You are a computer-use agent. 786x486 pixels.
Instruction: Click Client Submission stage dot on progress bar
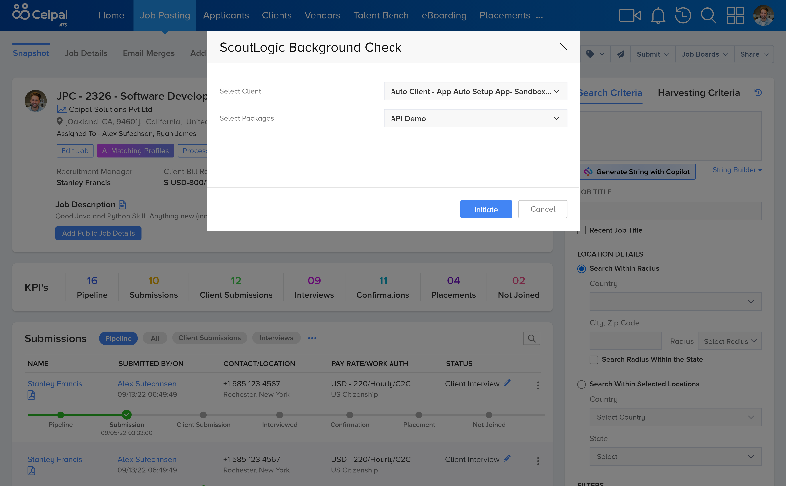[x=203, y=415]
